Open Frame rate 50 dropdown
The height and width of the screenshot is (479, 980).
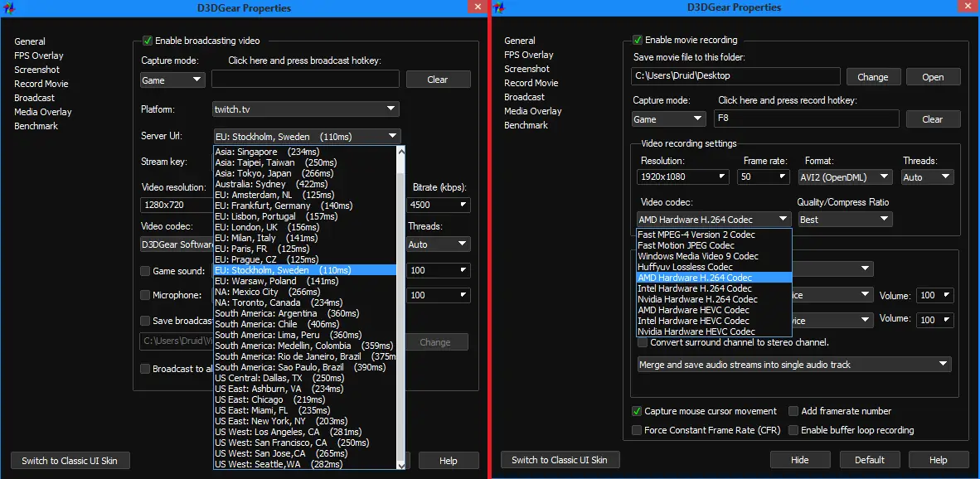coord(764,177)
